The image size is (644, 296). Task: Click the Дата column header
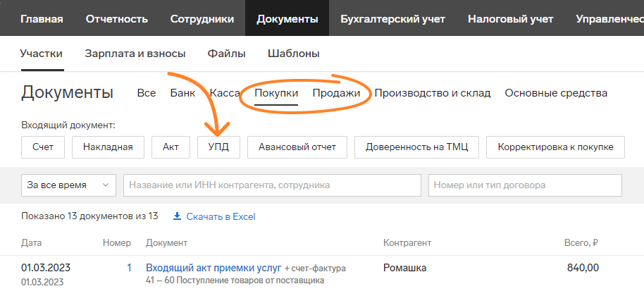(x=31, y=243)
